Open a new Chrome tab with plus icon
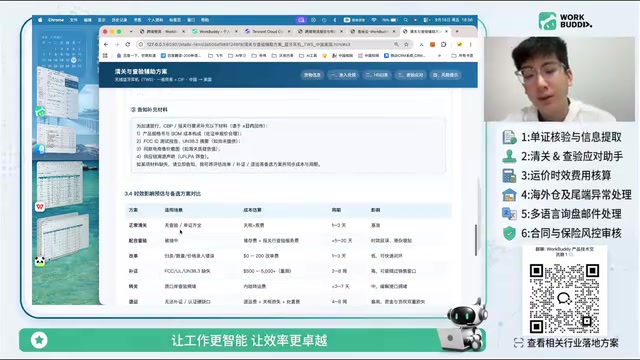The width and height of the screenshot is (640, 360). [x=457, y=31]
